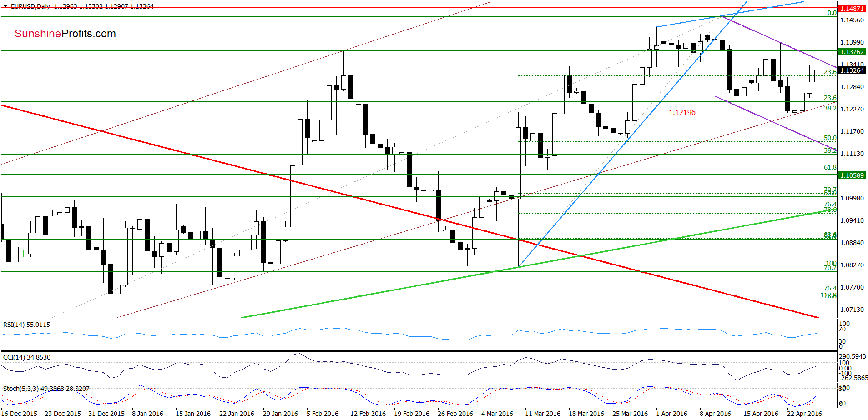Click the 1.08270 price axis value
The height and width of the screenshot is (420, 868).
pos(852,265)
